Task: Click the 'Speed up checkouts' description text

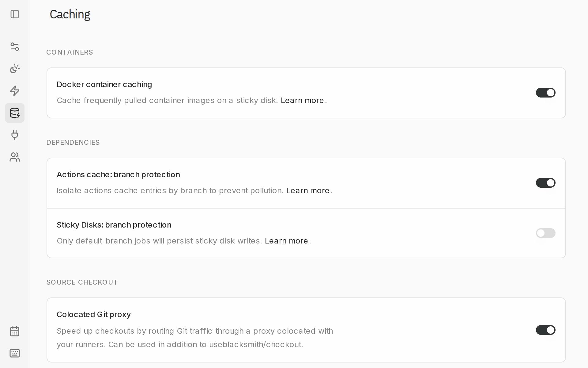Action: pos(195,338)
